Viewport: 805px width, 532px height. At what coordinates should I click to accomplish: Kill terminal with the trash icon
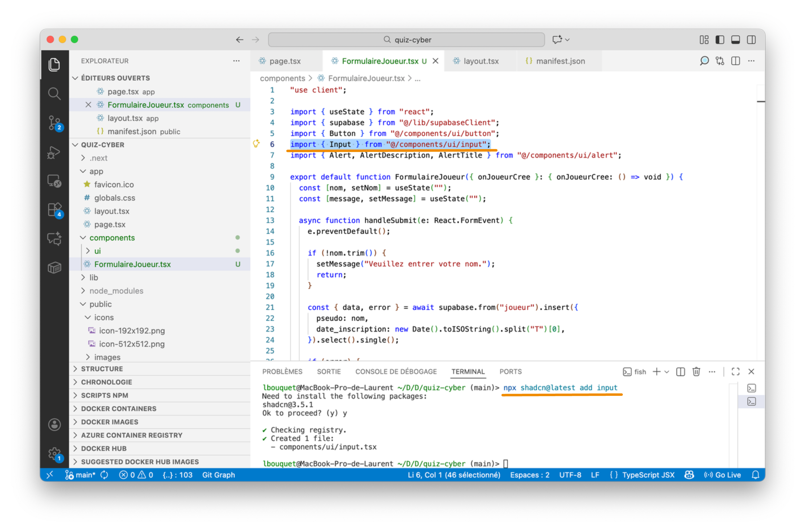[x=696, y=372]
